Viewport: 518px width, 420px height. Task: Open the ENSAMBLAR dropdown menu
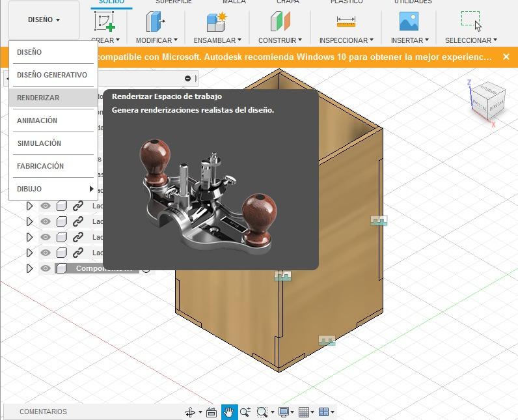pos(217,40)
